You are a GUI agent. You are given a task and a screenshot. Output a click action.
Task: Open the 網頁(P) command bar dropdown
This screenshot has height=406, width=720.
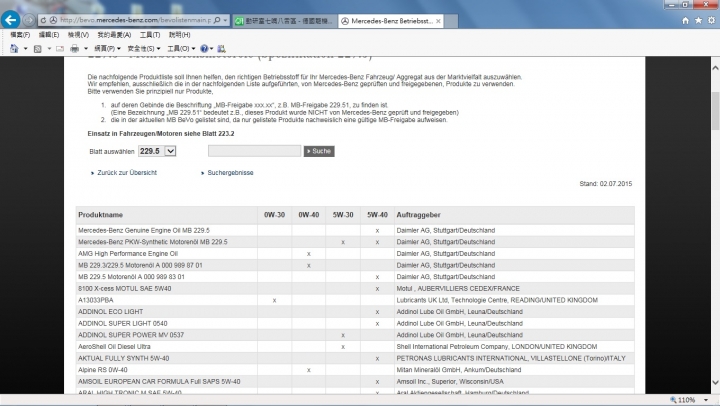click(107, 49)
